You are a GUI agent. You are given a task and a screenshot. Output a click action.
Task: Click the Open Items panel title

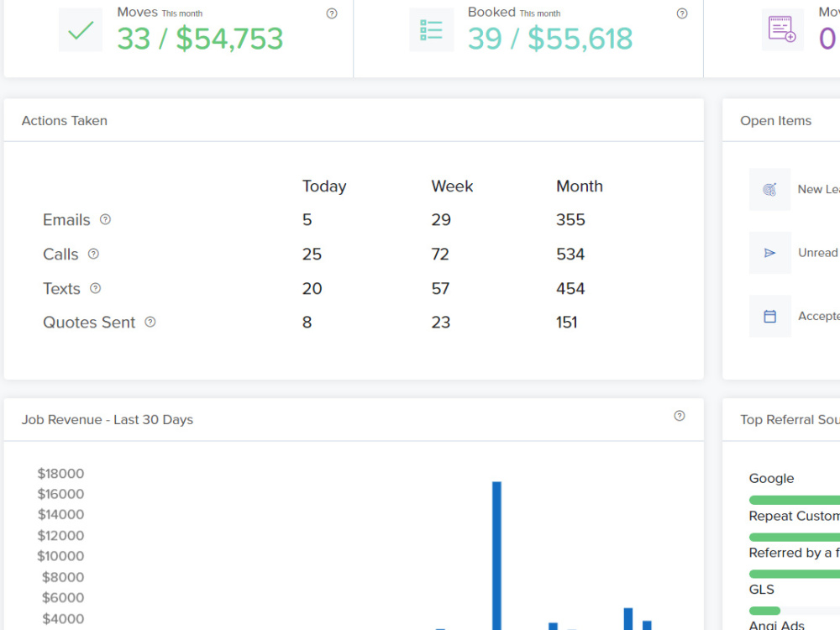click(x=775, y=120)
